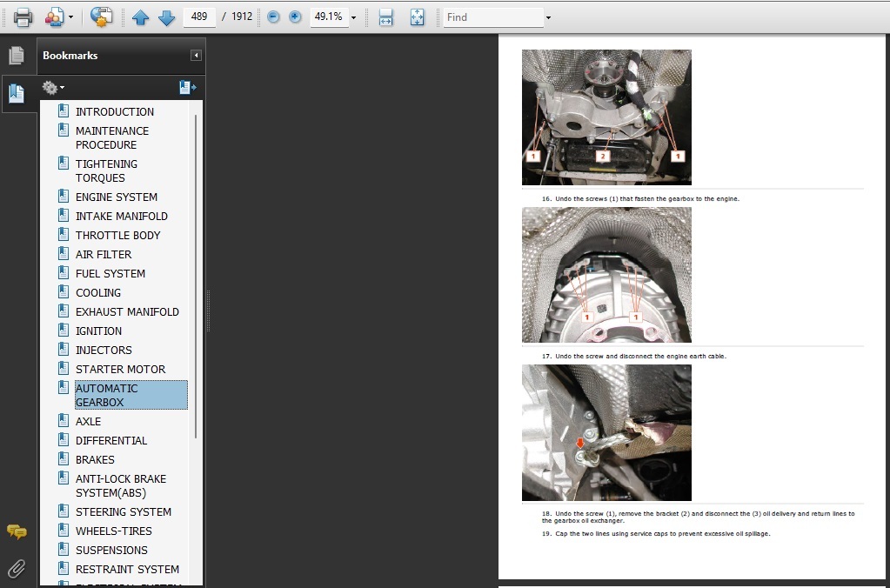Jump to the BRAKES bookmark
This screenshot has height=588, width=890.
point(95,459)
